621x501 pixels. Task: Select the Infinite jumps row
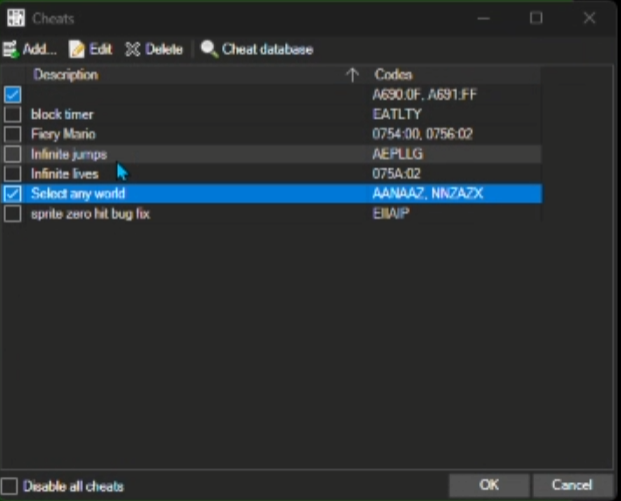[68, 154]
